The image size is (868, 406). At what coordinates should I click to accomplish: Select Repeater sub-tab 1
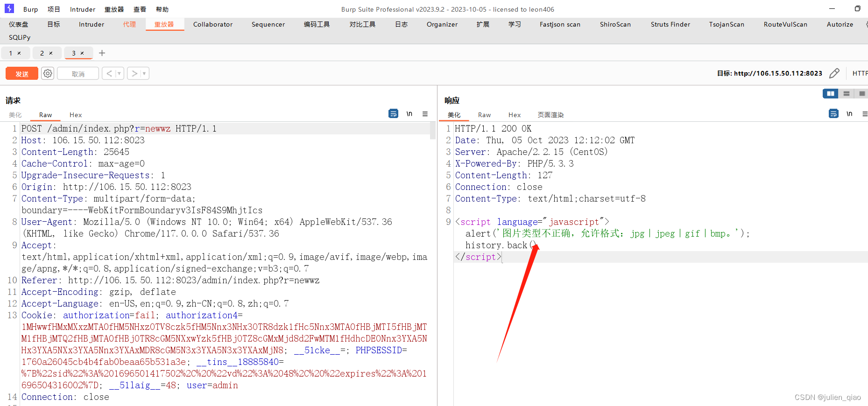coord(11,53)
